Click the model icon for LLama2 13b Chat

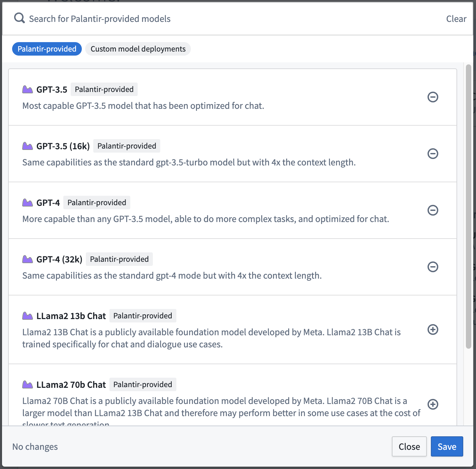(28, 316)
